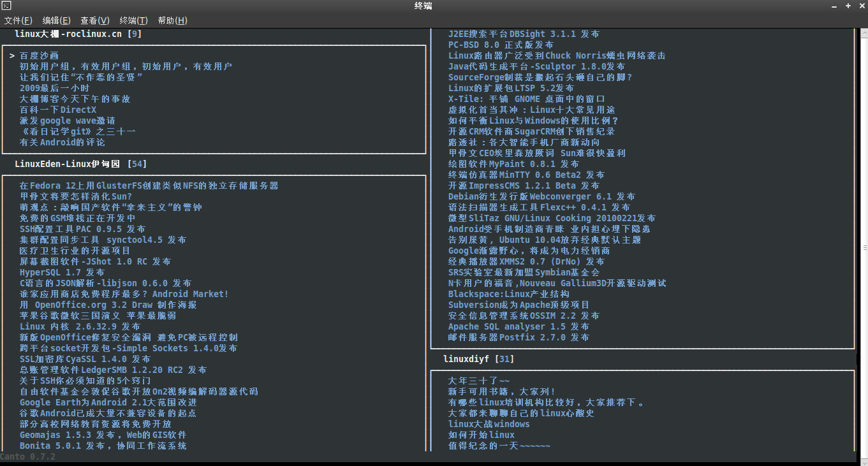Open the 帮助(H) menu
The height and width of the screenshot is (466, 868).
[172, 20]
